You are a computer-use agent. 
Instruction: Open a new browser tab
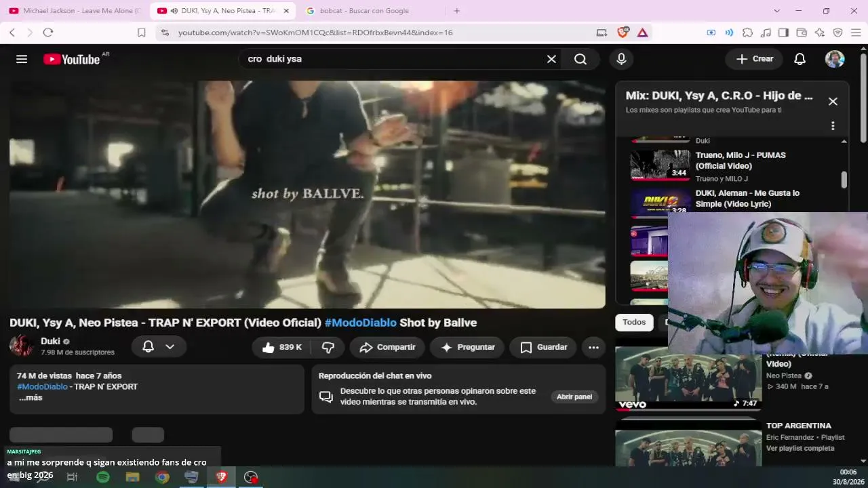coord(457,11)
